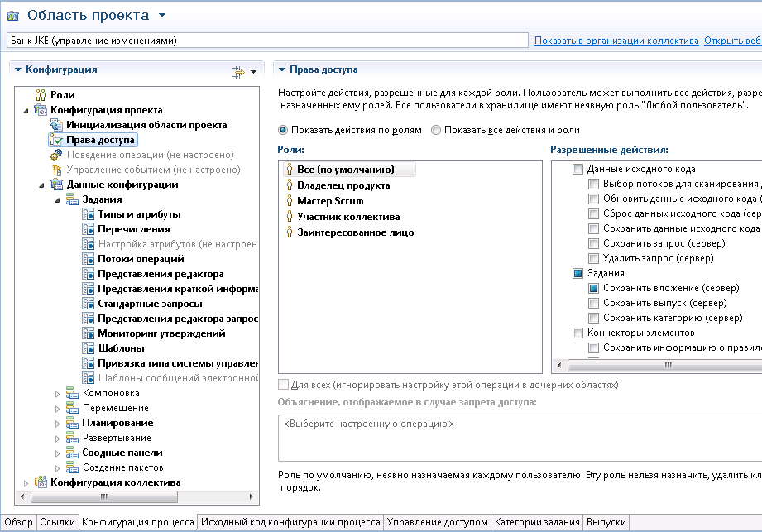762x532 pixels.
Task: Click the Инициализация области проекта icon
Action: [56, 125]
